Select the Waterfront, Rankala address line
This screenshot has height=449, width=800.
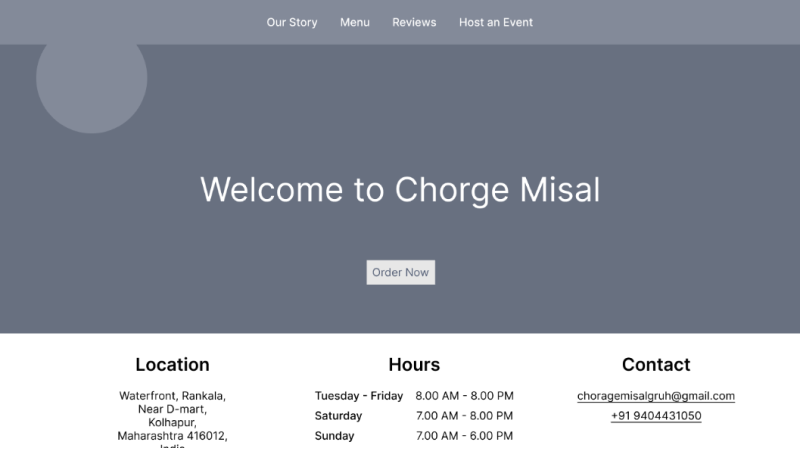172,396
